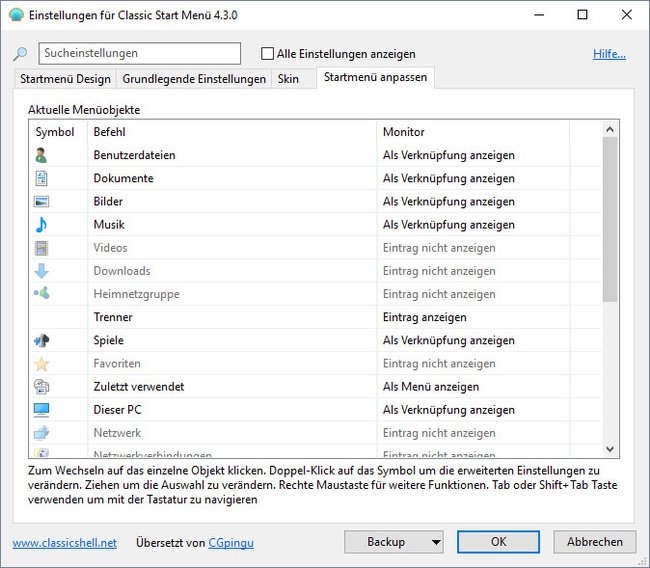Minimize the settings window

539,15
